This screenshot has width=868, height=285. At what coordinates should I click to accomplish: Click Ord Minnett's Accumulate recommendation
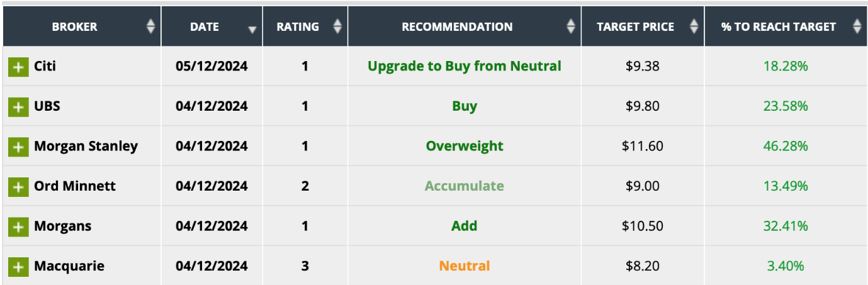[464, 186]
